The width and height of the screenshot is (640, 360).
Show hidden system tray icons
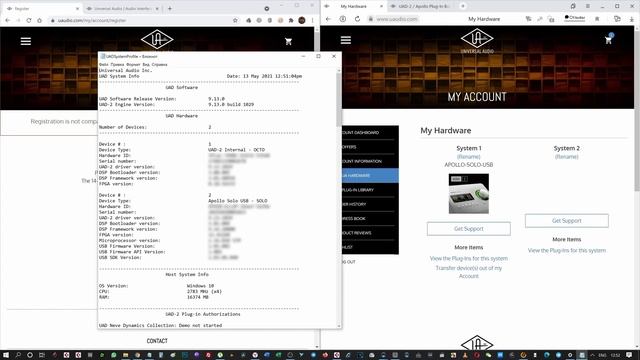click(x=593, y=355)
